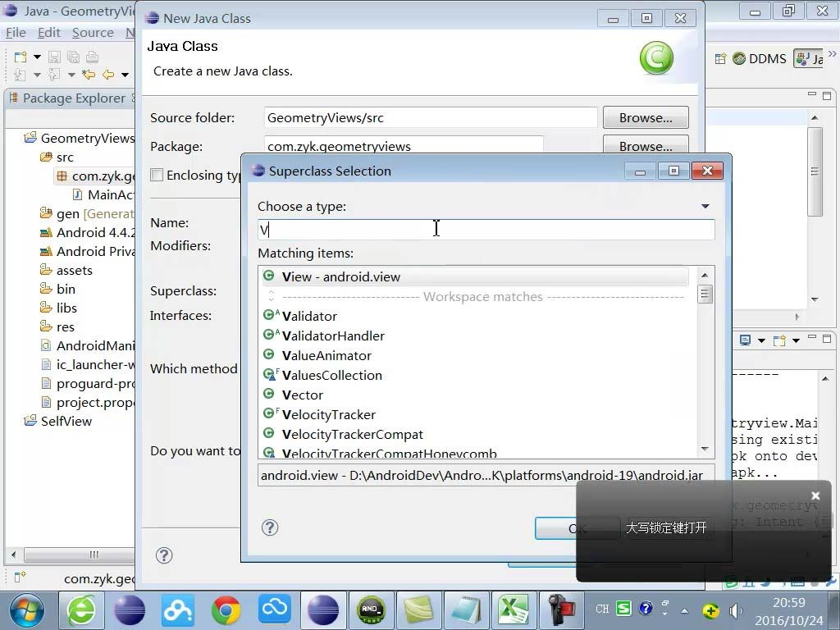This screenshot has width=840, height=630.
Task: Toggle the Enclosing type checkbox
Action: coord(157,176)
